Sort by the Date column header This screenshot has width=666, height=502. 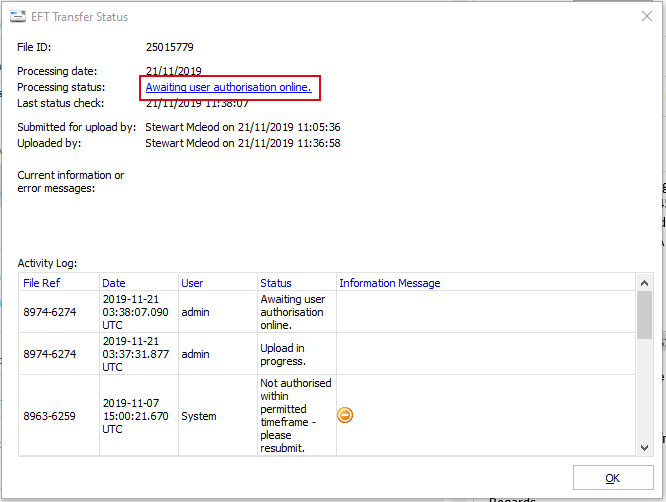coord(114,283)
